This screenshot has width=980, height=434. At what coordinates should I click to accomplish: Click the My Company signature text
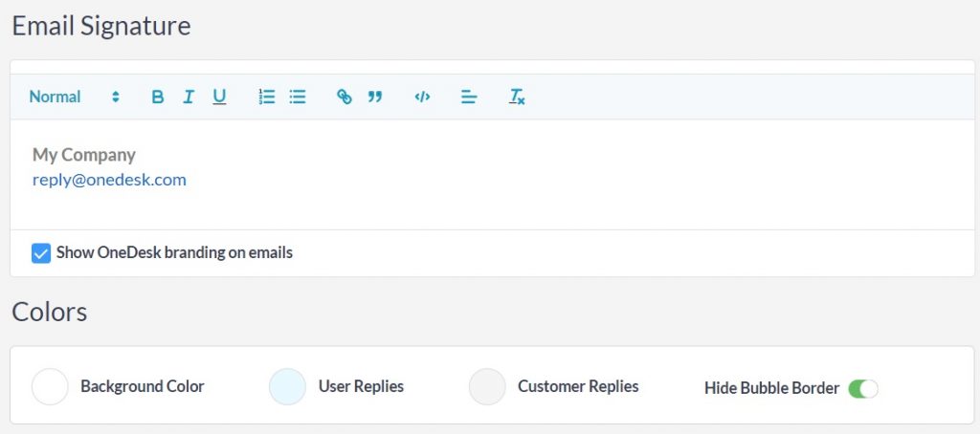(x=84, y=155)
